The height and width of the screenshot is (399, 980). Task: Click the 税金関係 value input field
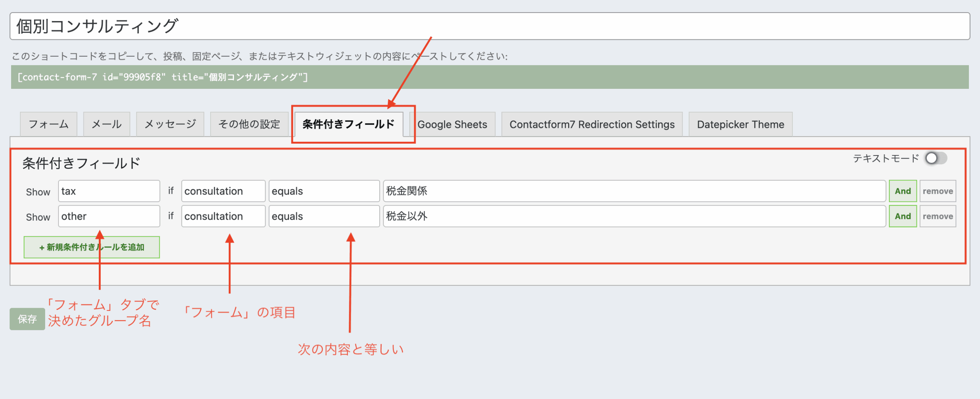634,191
